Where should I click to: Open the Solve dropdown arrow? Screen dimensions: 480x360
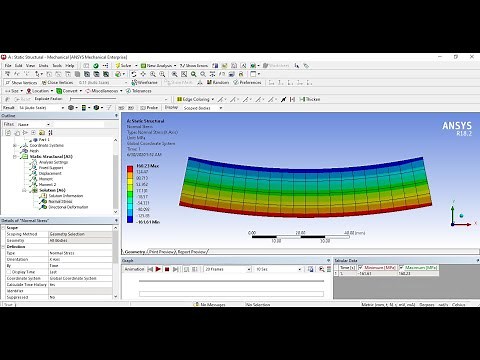coord(136,66)
